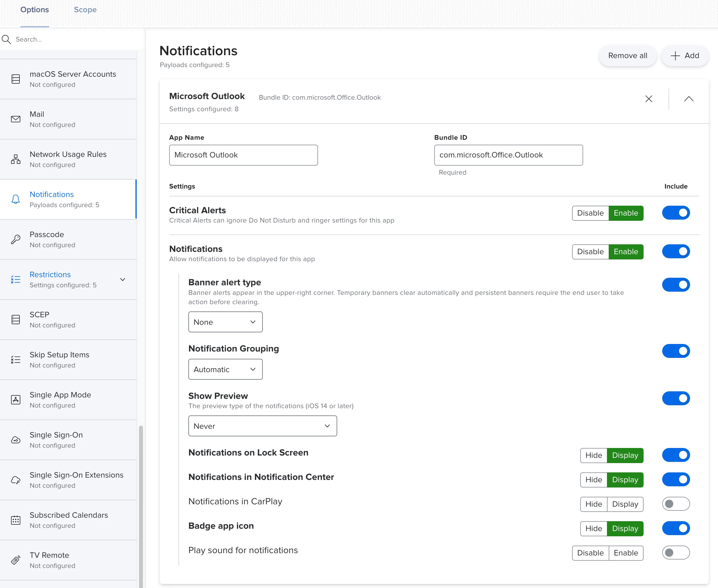Viewport: 718px width, 588px height.
Task: Set Notifications setting to Disable
Action: pos(590,252)
